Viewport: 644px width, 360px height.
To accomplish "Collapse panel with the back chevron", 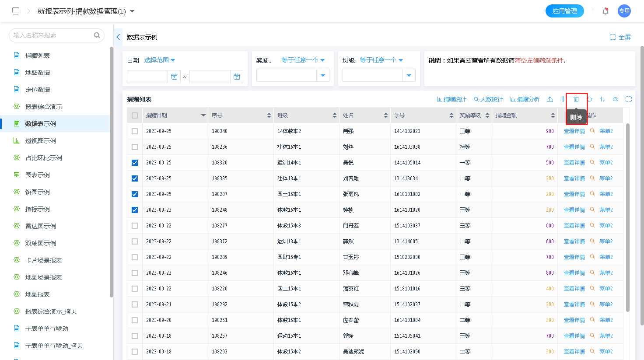I will 118,37.
